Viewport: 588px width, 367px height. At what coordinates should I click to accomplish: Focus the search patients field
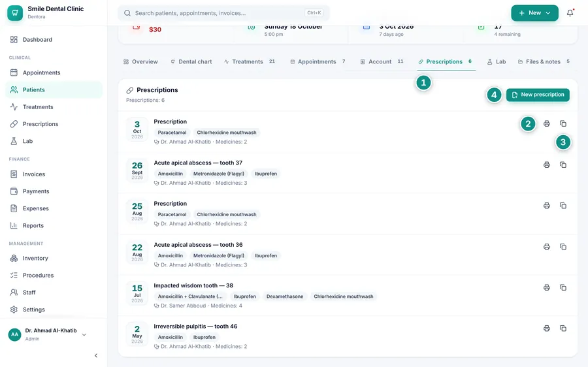[224, 13]
